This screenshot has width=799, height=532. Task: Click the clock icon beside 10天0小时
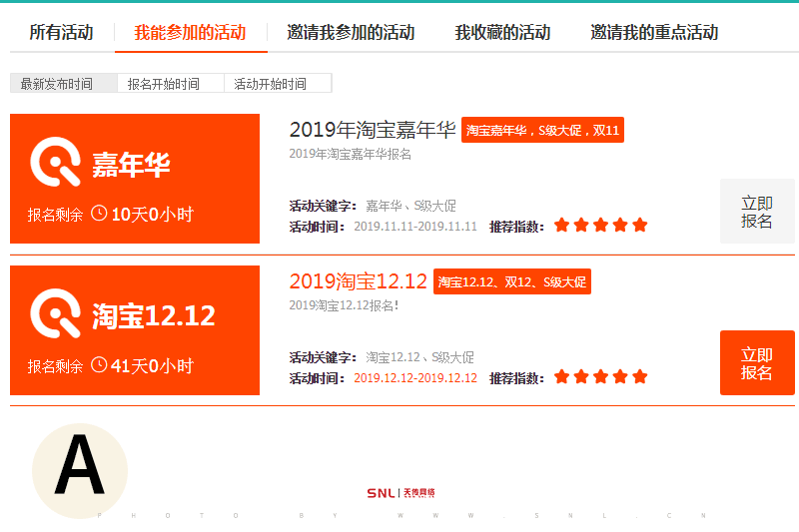tap(99, 214)
